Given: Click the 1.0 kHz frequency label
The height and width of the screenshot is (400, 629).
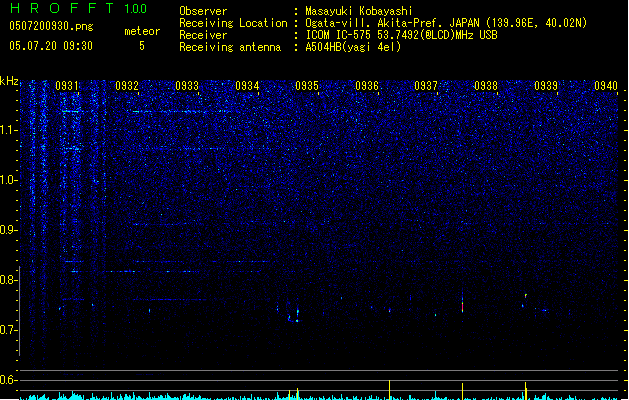Looking at the screenshot, I should point(9,180).
